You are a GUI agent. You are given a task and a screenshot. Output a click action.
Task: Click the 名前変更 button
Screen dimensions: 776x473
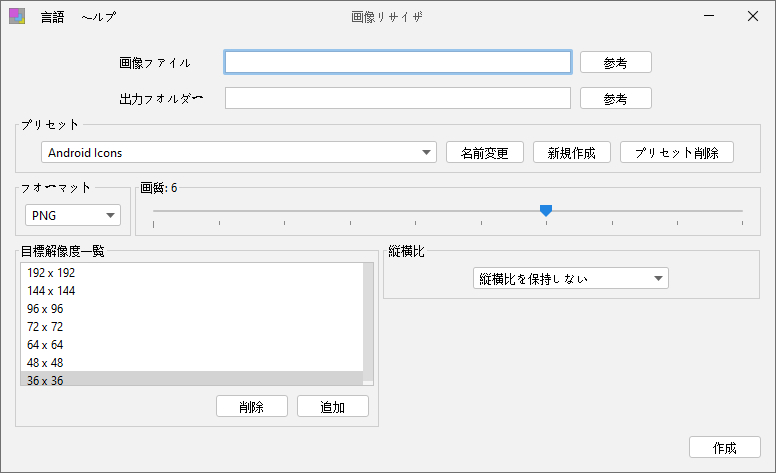[x=485, y=152]
